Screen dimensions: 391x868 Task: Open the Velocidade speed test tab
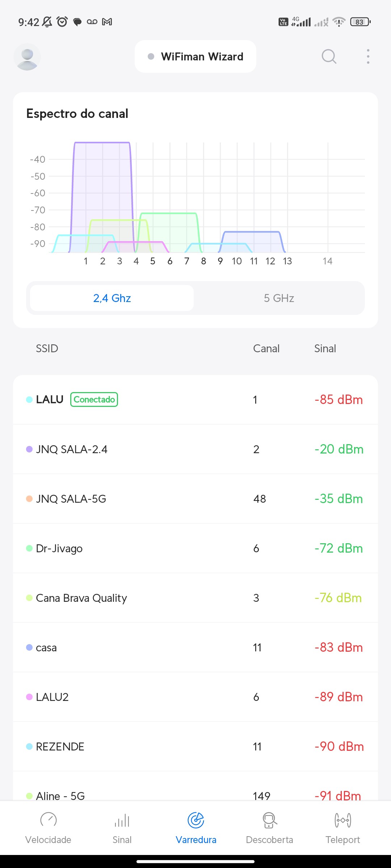(48, 827)
